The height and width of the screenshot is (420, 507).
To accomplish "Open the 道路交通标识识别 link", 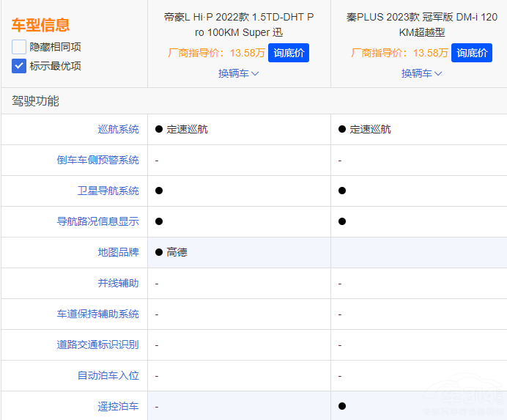I will 97,345.
